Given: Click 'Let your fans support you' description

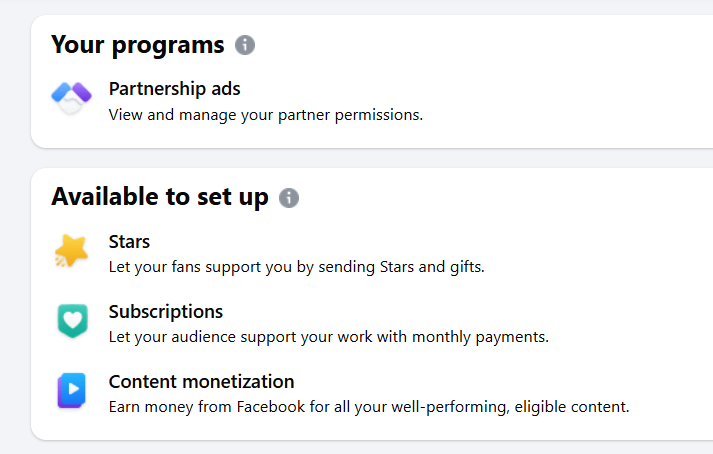Looking at the screenshot, I should pos(296,267).
